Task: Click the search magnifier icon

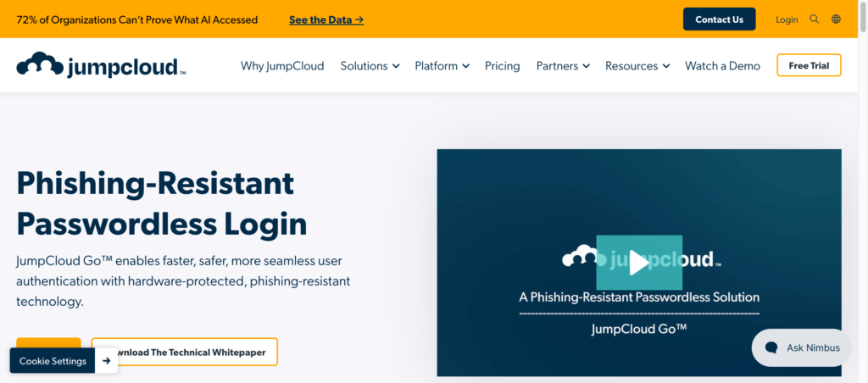Action: [x=814, y=19]
